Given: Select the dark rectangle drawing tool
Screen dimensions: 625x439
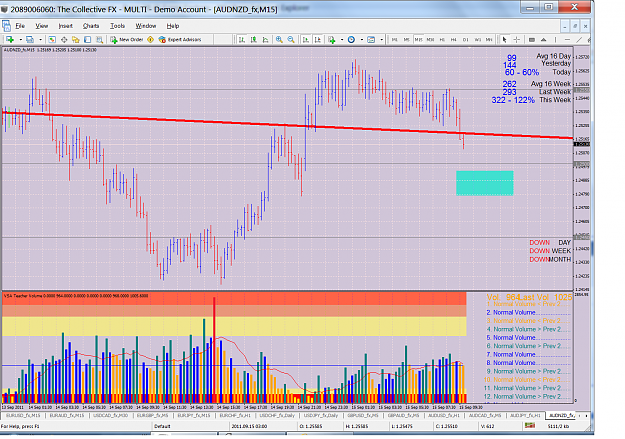Looking at the screenshot, I should (532, 39).
